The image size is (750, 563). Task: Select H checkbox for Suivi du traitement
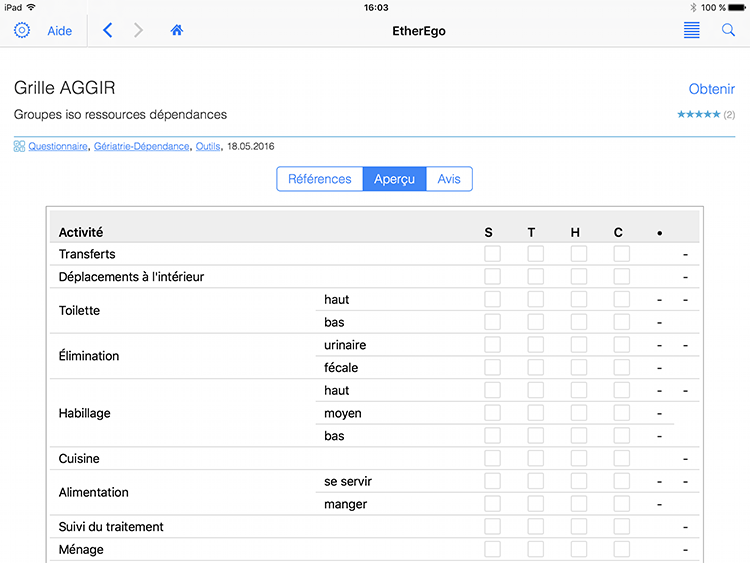coord(579,527)
